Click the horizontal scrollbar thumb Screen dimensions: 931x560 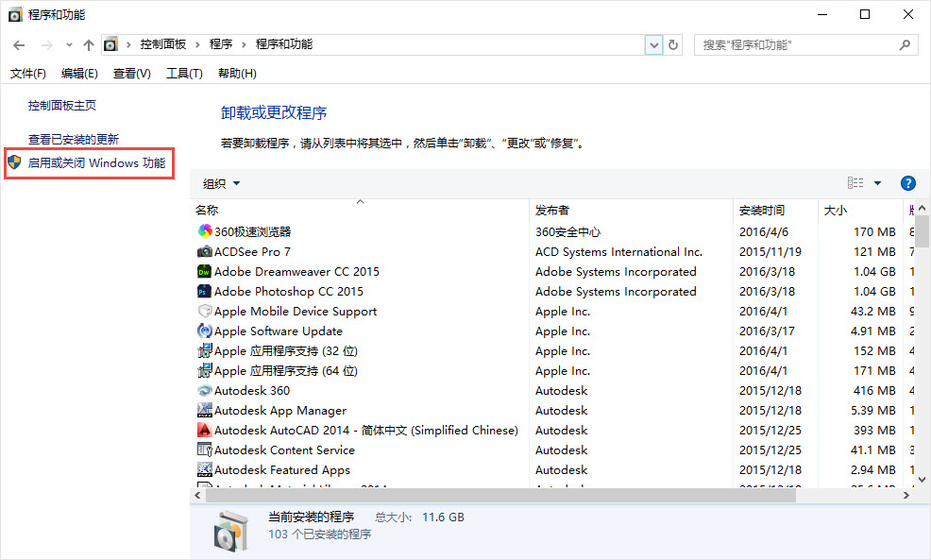[500, 495]
